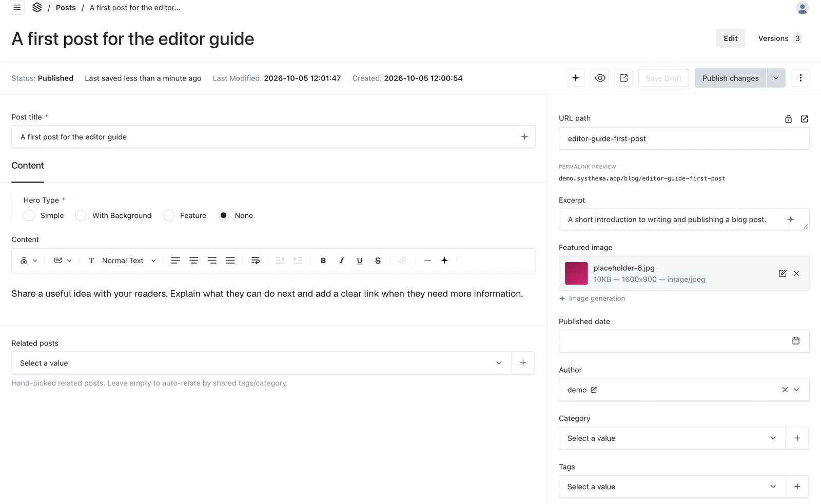Click the sparkle icon in Post title field
The image size is (821, 504).
click(x=524, y=137)
